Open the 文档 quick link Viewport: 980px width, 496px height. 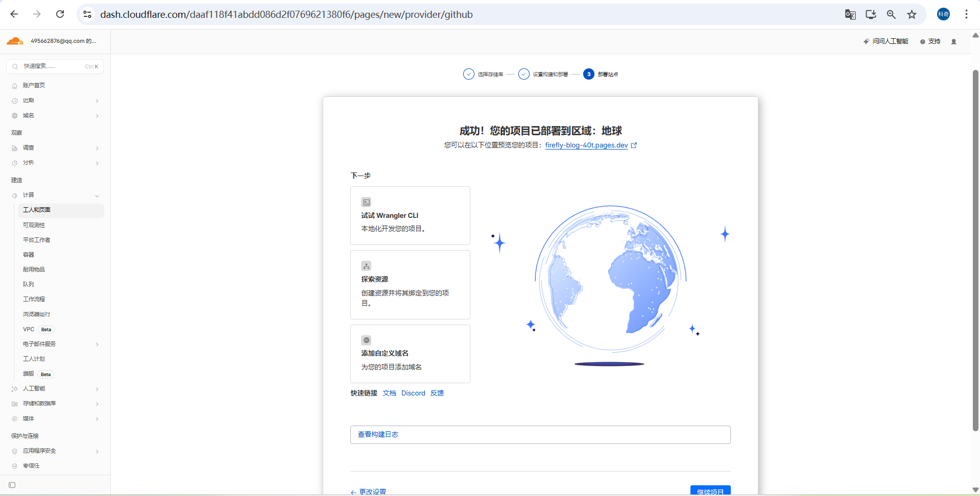389,393
